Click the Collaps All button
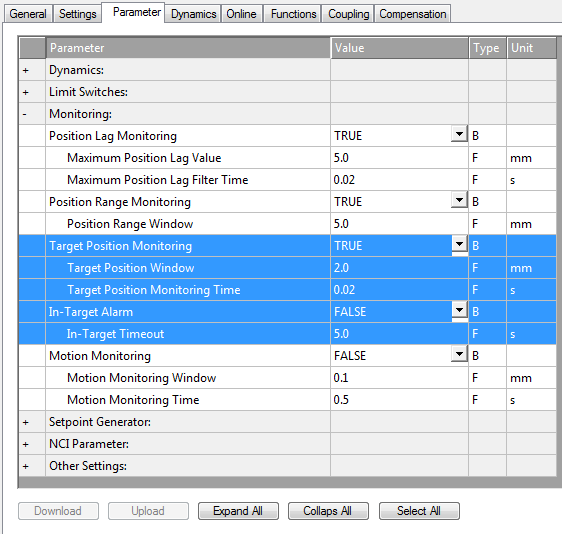 point(328,511)
